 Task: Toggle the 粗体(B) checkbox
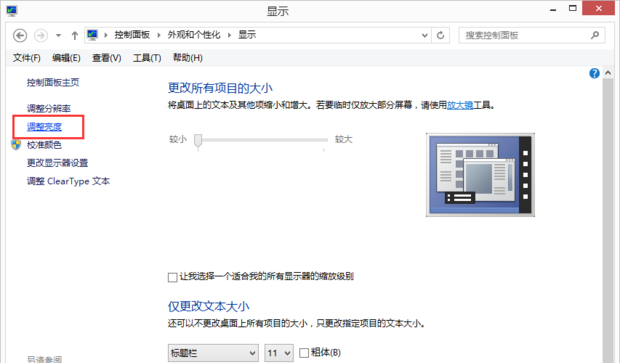[304, 353]
